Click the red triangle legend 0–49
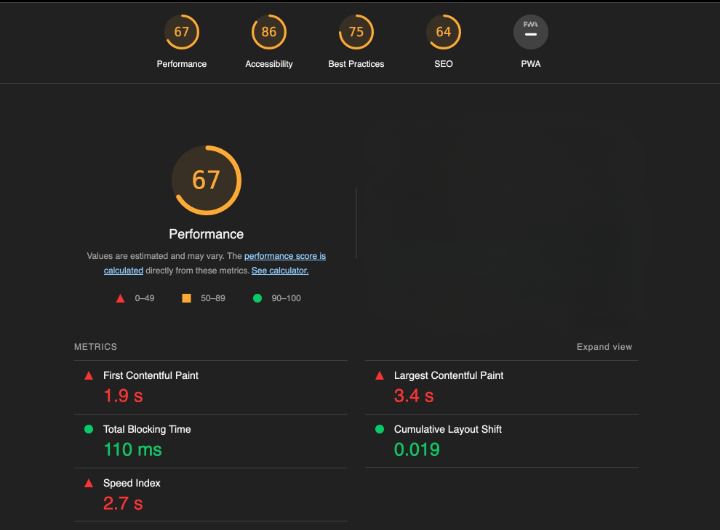This screenshot has height=530, width=720. [x=120, y=299]
